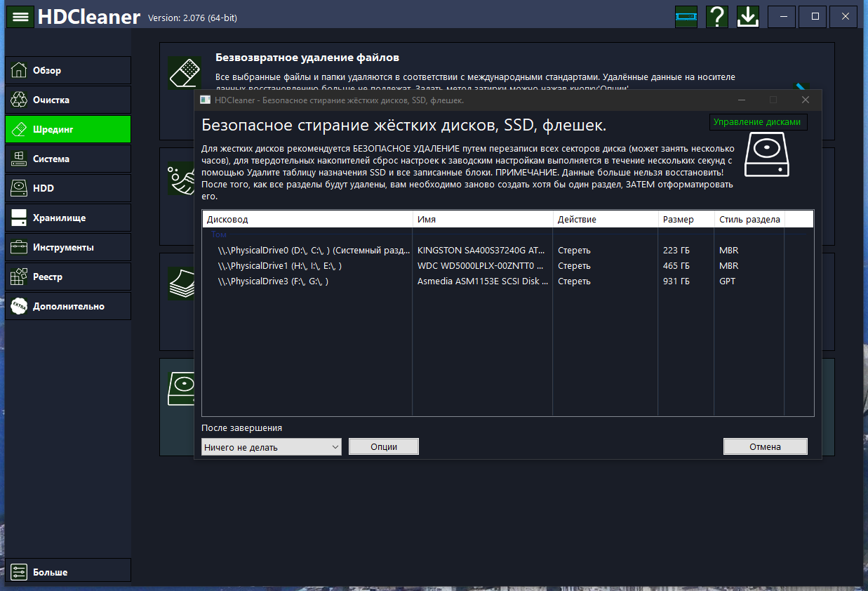
Task: Click Безвозвратное удаление файлов heading
Action: coord(307,57)
